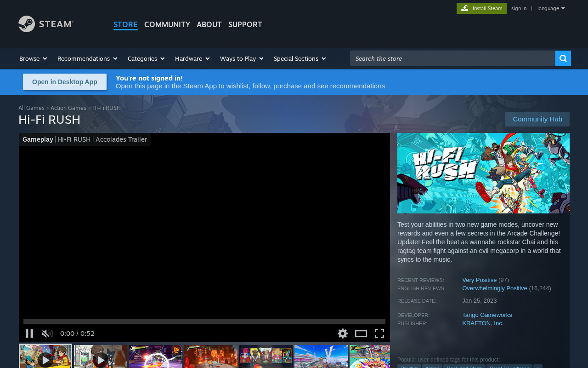
Task: Select the second video thumbnail
Action: click(x=101, y=356)
